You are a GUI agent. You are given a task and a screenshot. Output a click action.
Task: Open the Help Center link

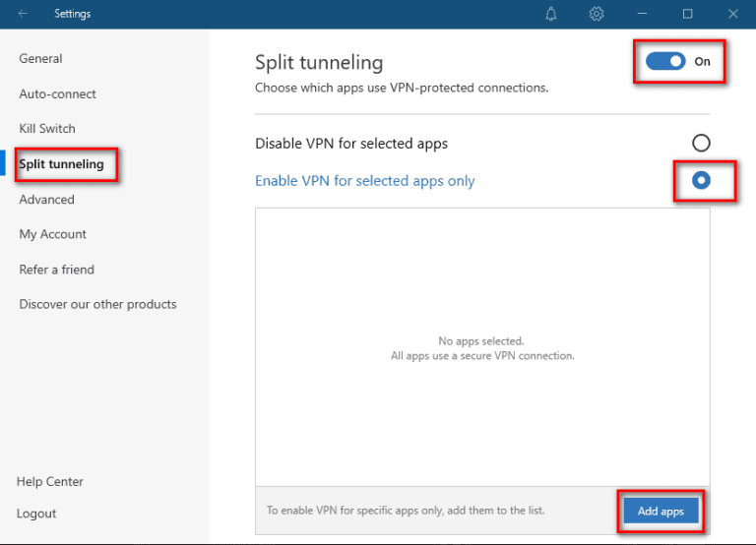click(49, 482)
